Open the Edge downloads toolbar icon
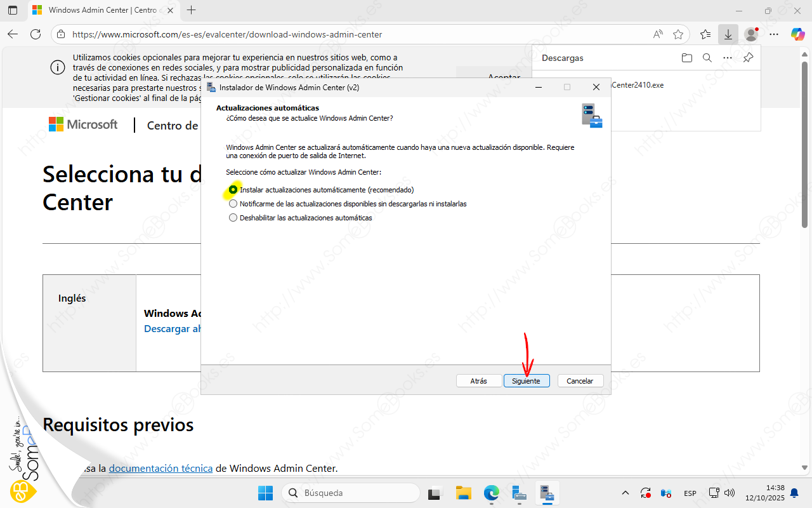 [728, 34]
